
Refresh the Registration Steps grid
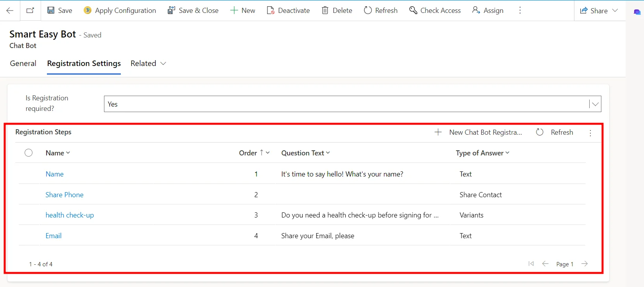[x=554, y=132]
